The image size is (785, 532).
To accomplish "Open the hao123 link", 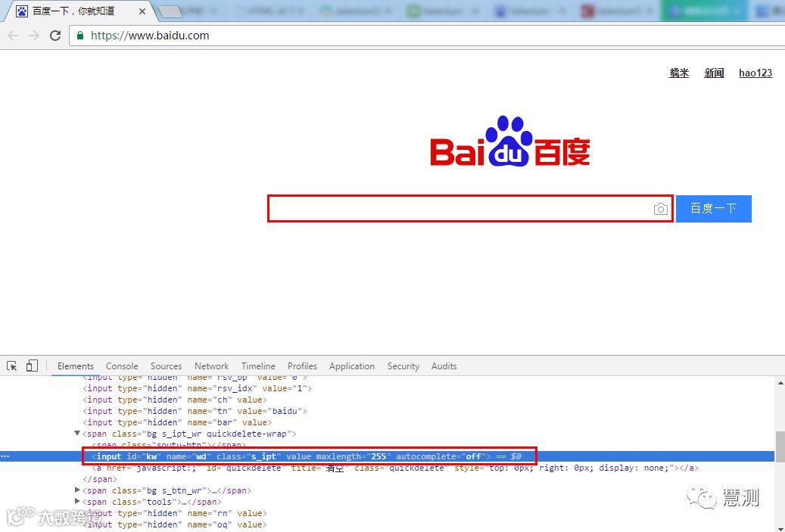I will (x=755, y=73).
